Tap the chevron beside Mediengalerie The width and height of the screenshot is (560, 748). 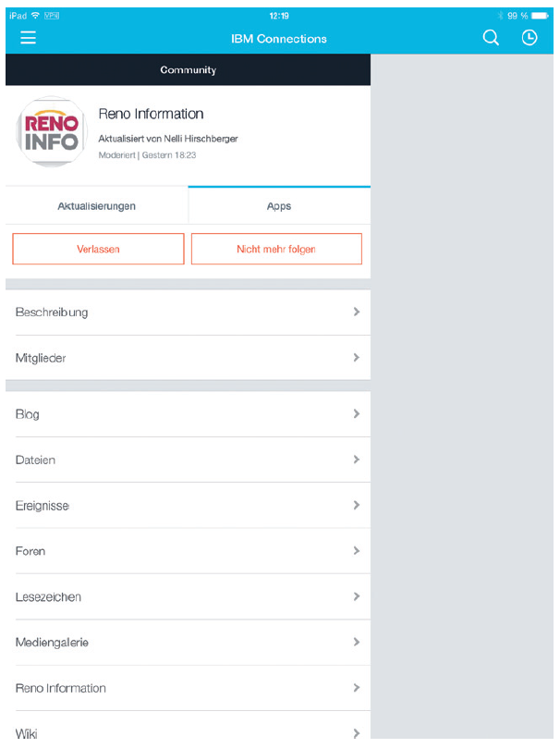click(356, 643)
